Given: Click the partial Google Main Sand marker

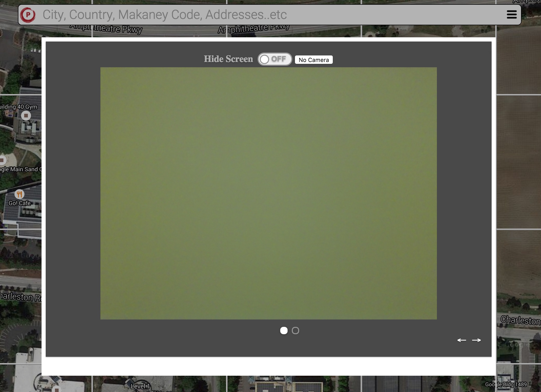Looking at the screenshot, I should click(x=2, y=160).
